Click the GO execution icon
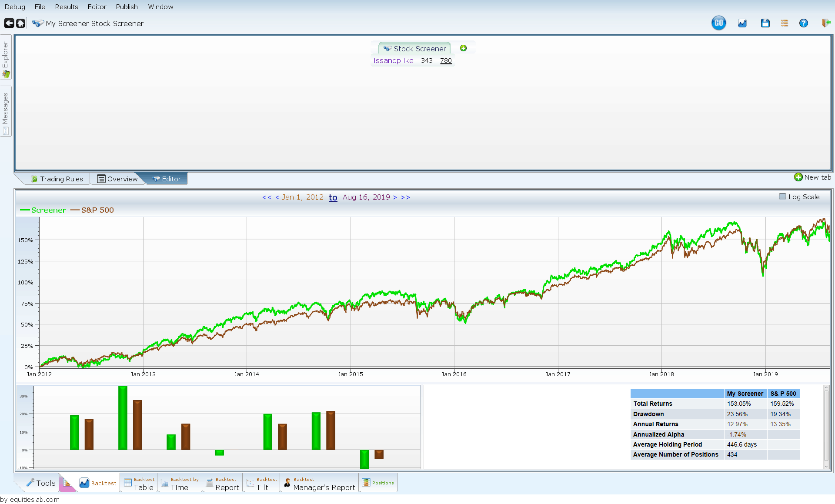Viewport: 835px width, 504px height. tap(716, 23)
